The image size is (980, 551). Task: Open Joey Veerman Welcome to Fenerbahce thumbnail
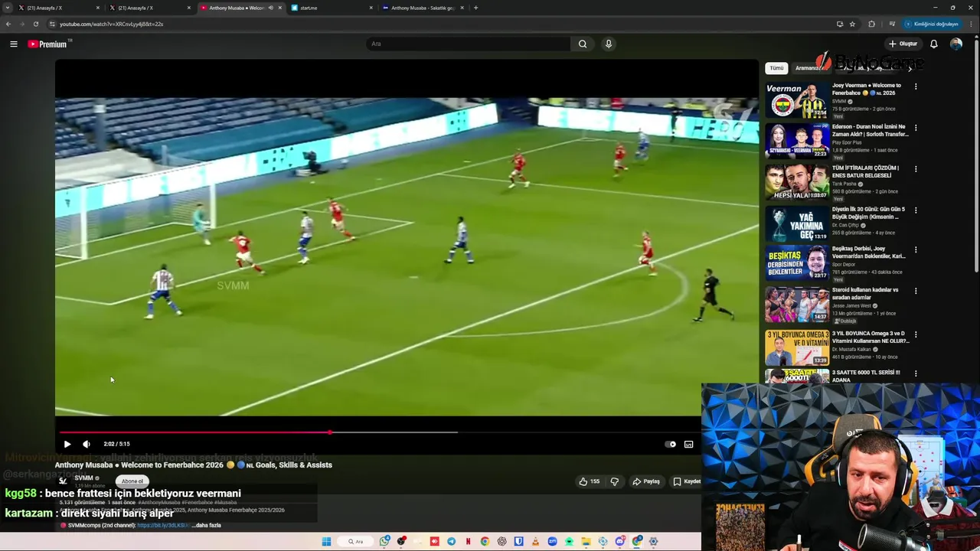click(x=797, y=99)
